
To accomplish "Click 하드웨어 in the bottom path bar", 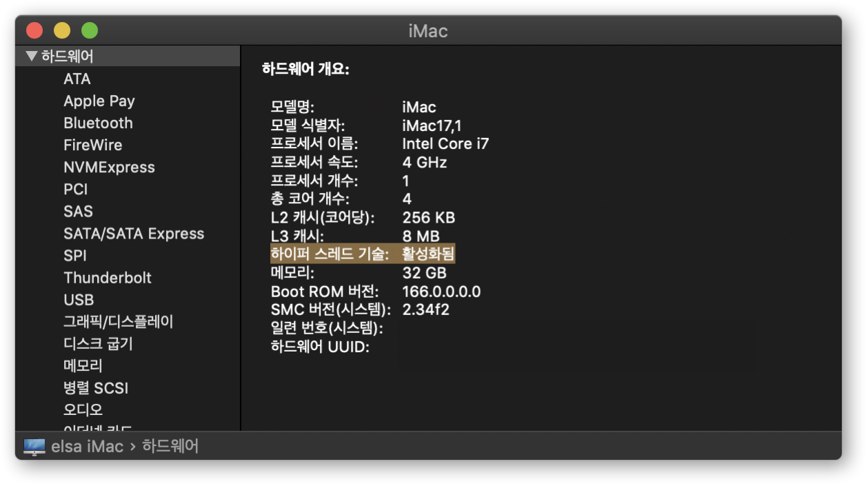I will (x=170, y=447).
